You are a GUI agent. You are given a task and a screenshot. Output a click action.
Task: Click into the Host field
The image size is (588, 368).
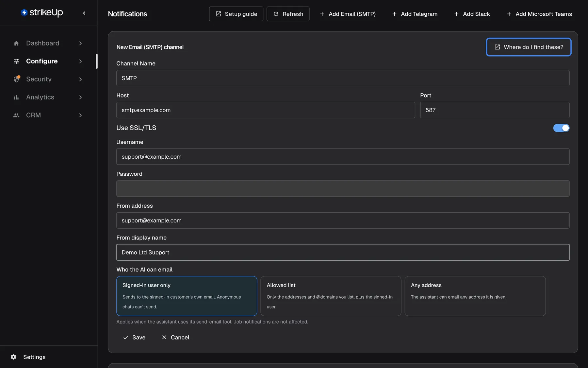(266, 110)
